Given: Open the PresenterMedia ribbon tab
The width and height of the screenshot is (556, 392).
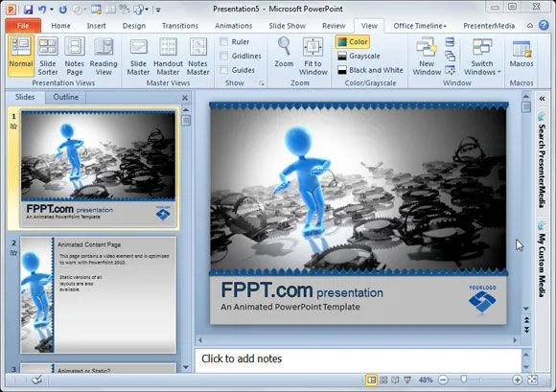Looking at the screenshot, I should tap(489, 26).
